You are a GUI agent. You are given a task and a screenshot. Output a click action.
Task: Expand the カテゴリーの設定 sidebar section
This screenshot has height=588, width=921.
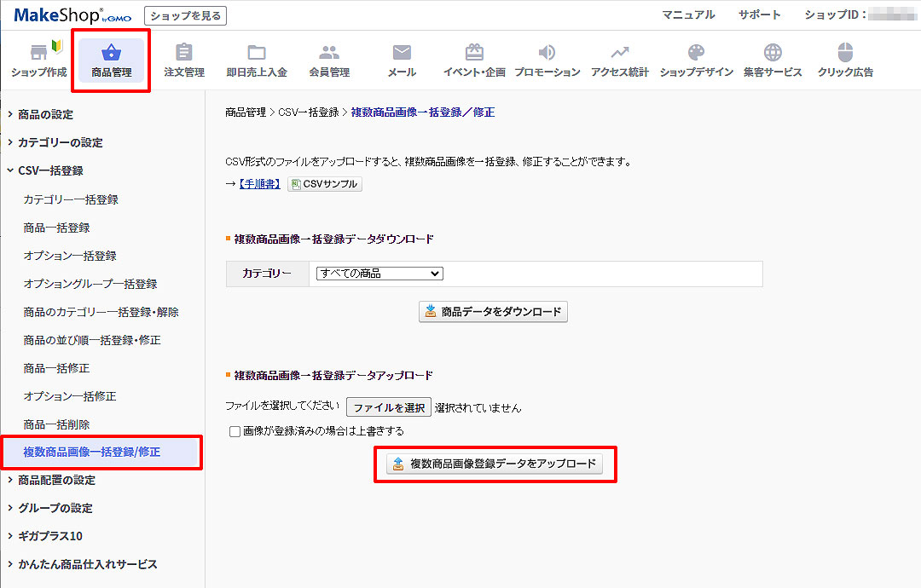tap(60, 142)
